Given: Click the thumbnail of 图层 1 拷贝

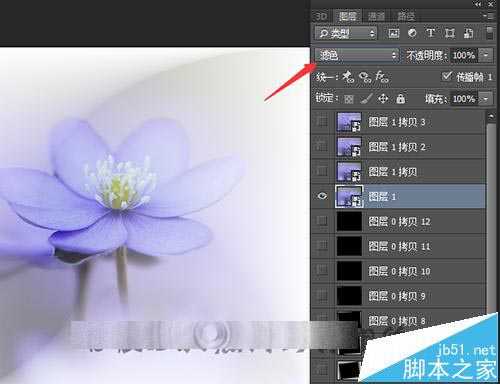Looking at the screenshot, I should pos(349,172).
